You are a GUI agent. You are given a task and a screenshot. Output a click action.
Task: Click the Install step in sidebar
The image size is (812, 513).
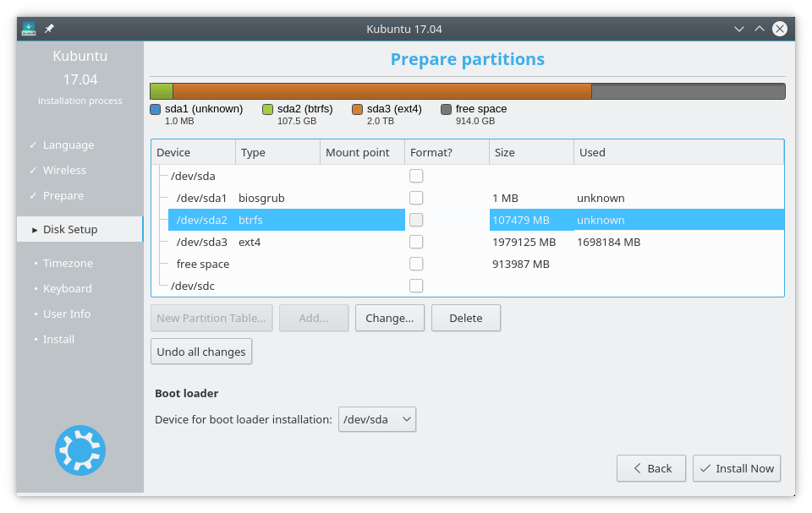(58, 339)
